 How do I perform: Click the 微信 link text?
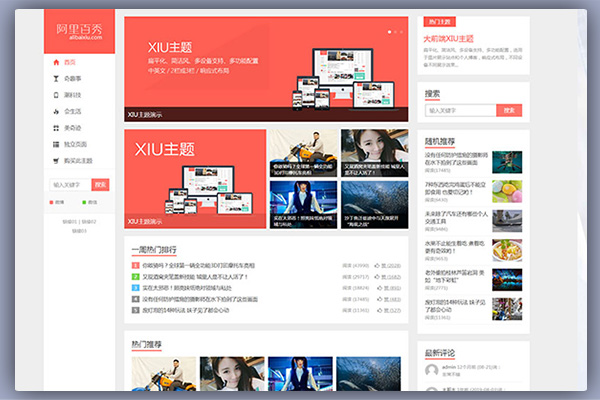click(x=93, y=202)
